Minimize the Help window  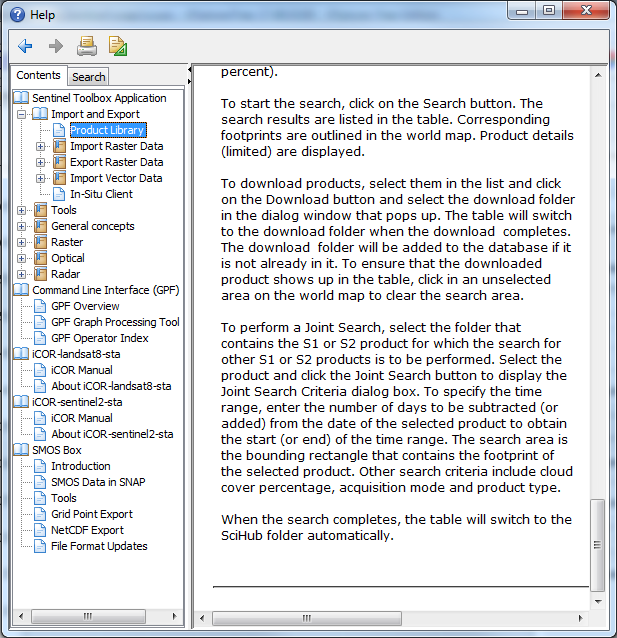[522, 11]
